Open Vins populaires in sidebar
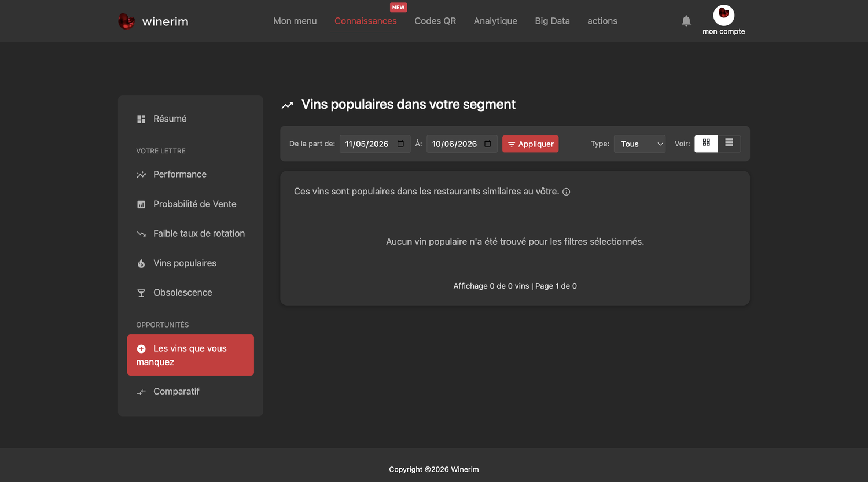 click(190, 263)
